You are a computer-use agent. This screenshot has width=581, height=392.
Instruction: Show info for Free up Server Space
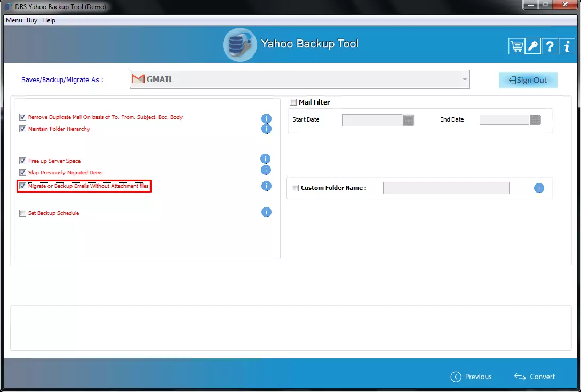(x=265, y=159)
